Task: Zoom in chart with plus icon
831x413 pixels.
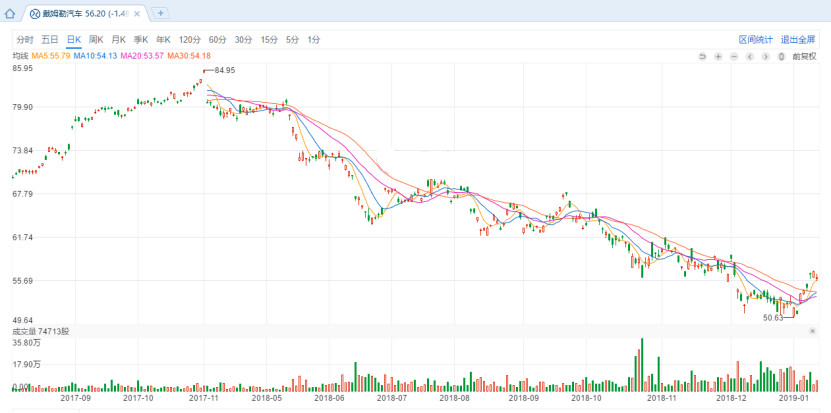Action: point(719,56)
